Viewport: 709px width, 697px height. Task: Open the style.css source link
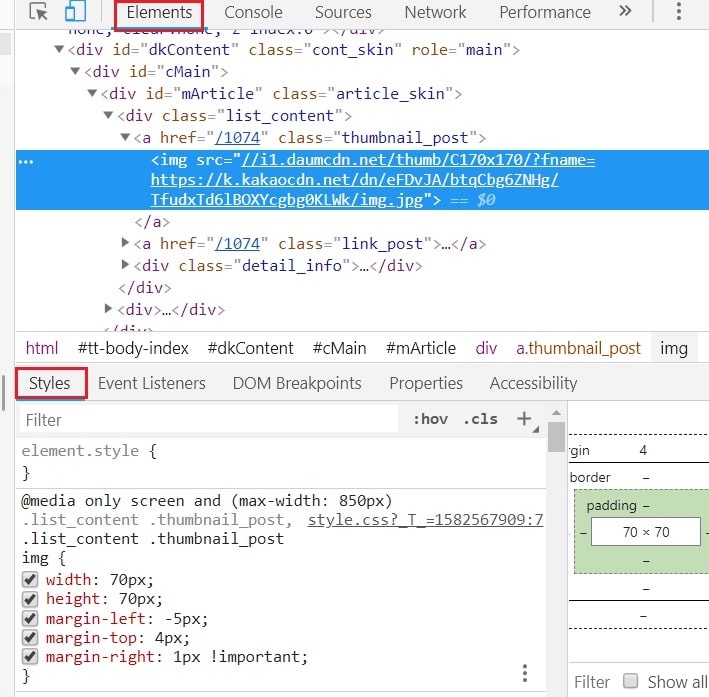[x=425, y=520]
